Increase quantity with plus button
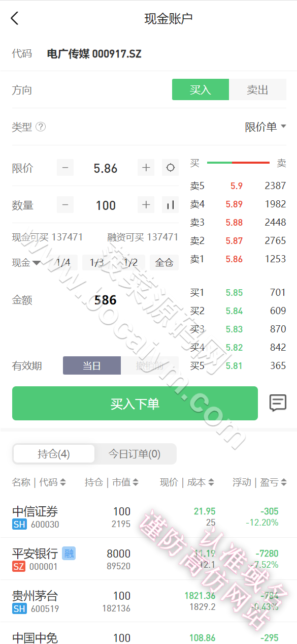297x644 pixels. point(146,205)
